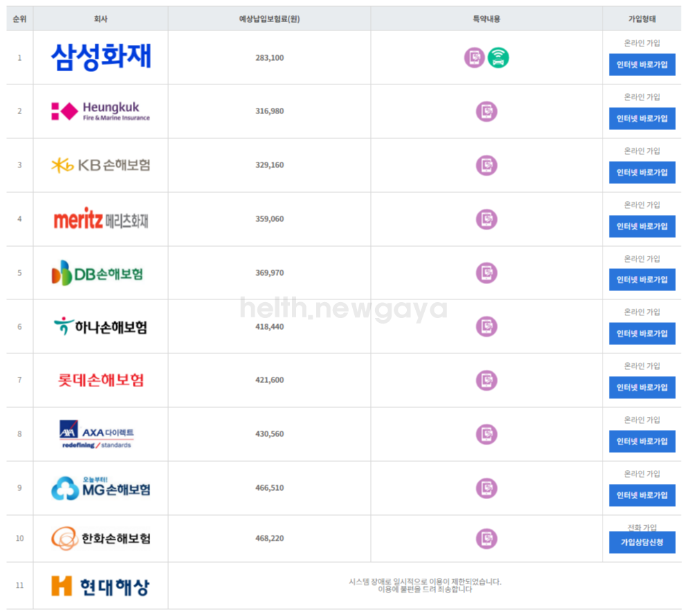687x616 pixels.
Task: Click the 예상납입보험료(원) column header
Action: click(269, 19)
